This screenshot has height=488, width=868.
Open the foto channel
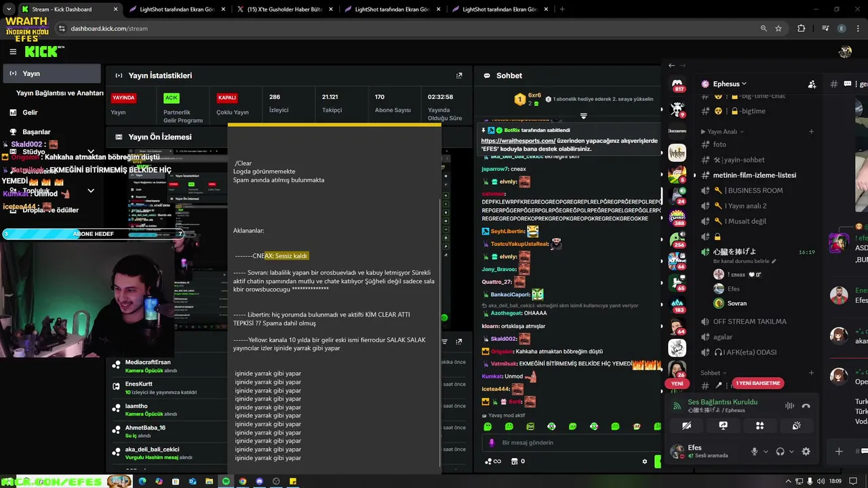tap(719, 144)
